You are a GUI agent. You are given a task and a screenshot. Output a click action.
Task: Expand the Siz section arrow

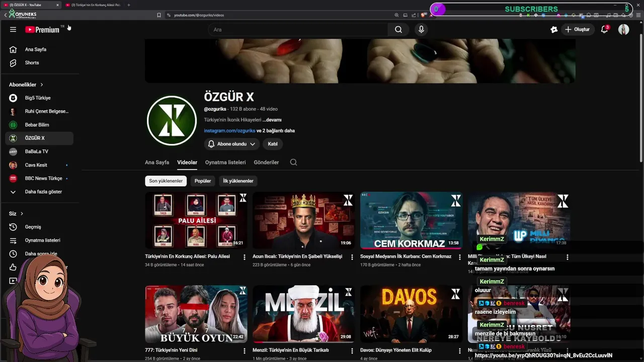22,214
